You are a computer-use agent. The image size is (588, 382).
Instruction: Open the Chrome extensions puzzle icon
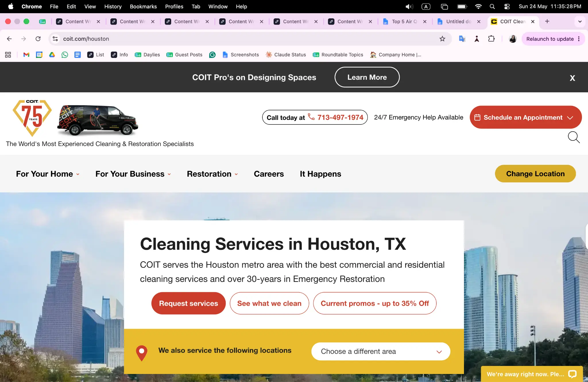492,39
